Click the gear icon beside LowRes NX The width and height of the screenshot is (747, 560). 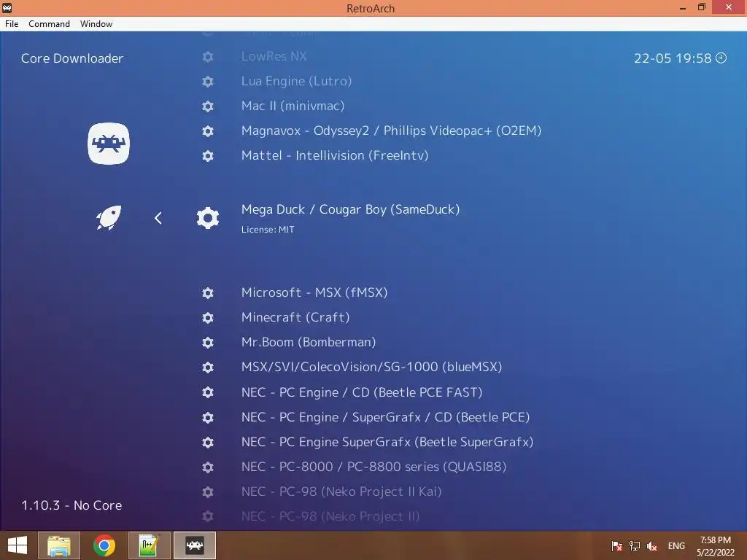(x=208, y=57)
